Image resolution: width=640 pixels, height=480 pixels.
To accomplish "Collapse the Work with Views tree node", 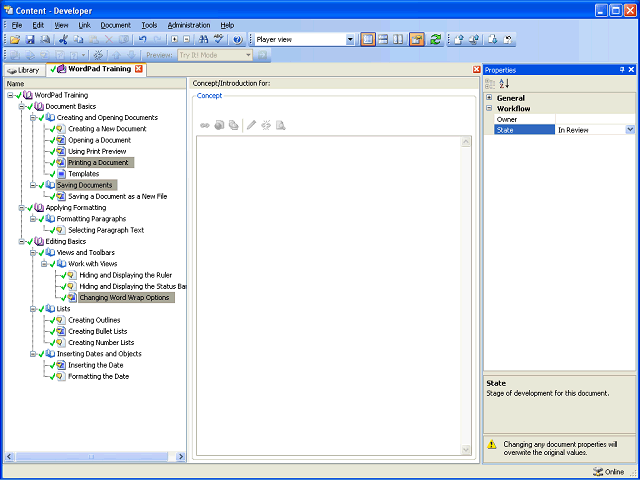I will 44,264.
